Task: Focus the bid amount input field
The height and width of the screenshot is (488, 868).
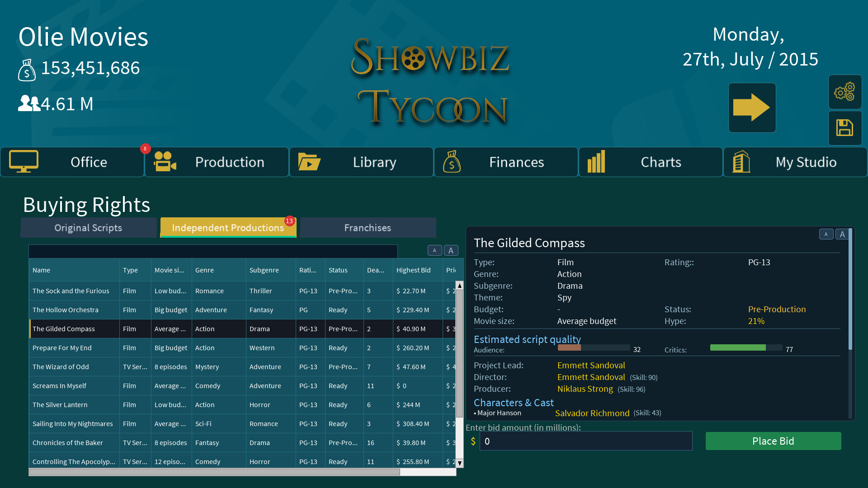Action: pos(586,441)
